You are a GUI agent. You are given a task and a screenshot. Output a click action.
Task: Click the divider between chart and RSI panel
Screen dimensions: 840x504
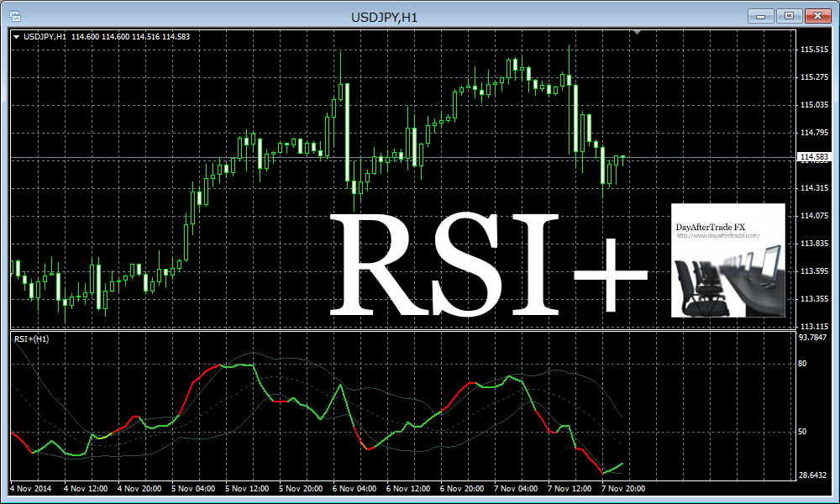click(420, 328)
